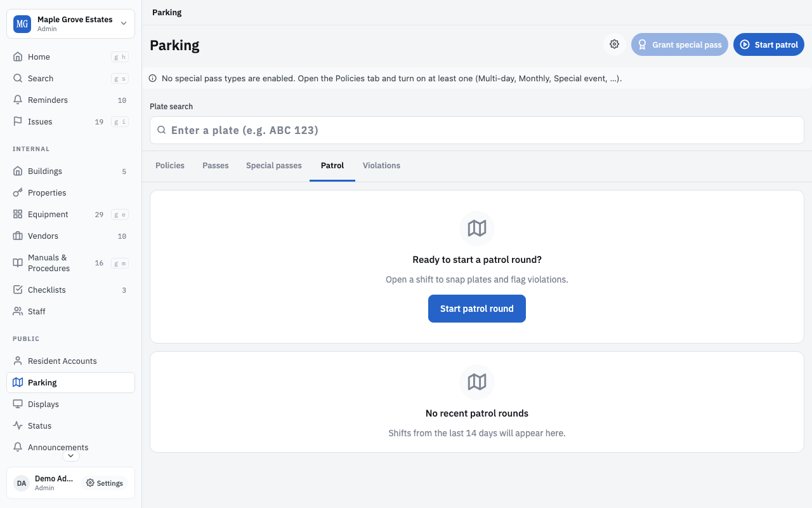This screenshot has height=508, width=812.
Task: Click the Parking map icon in sidebar
Action: point(18,382)
